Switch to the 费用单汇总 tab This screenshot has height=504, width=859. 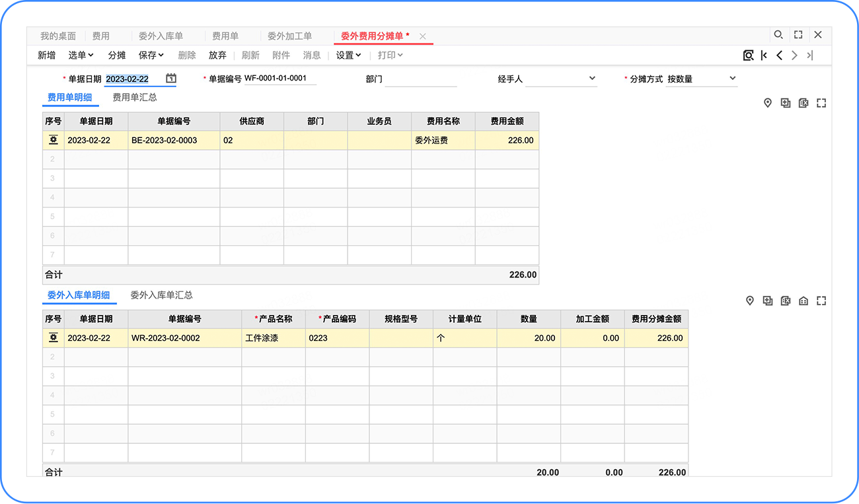click(135, 98)
